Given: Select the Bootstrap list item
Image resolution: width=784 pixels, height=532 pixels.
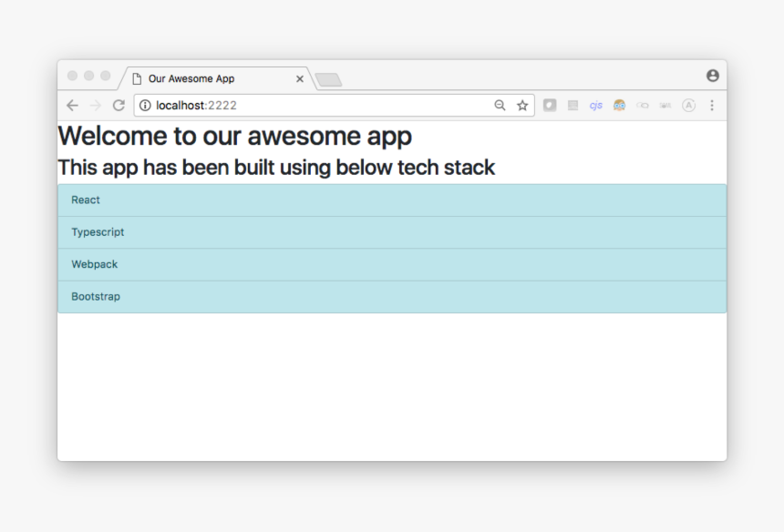Looking at the screenshot, I should (392, 297).
